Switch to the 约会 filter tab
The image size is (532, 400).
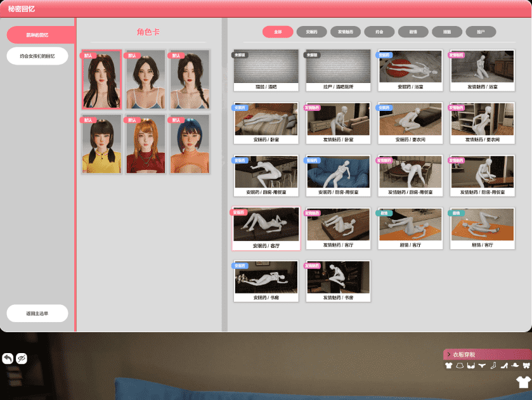[x=379, y=31]
